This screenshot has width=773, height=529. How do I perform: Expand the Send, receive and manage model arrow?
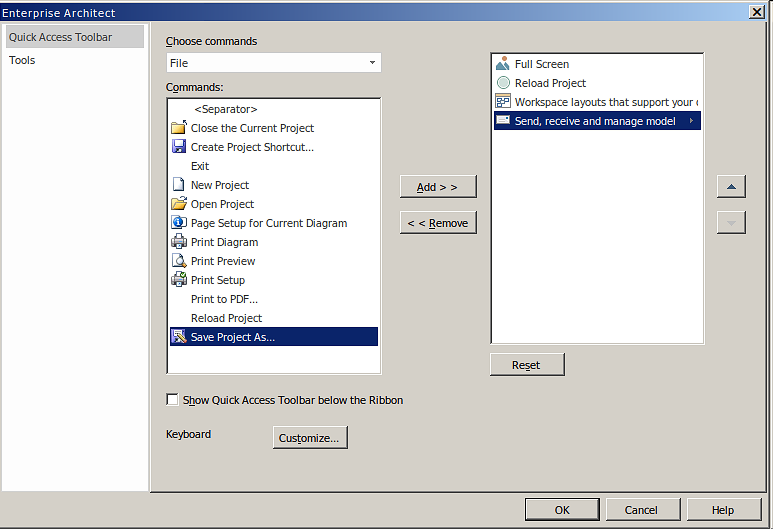[691, 121]
